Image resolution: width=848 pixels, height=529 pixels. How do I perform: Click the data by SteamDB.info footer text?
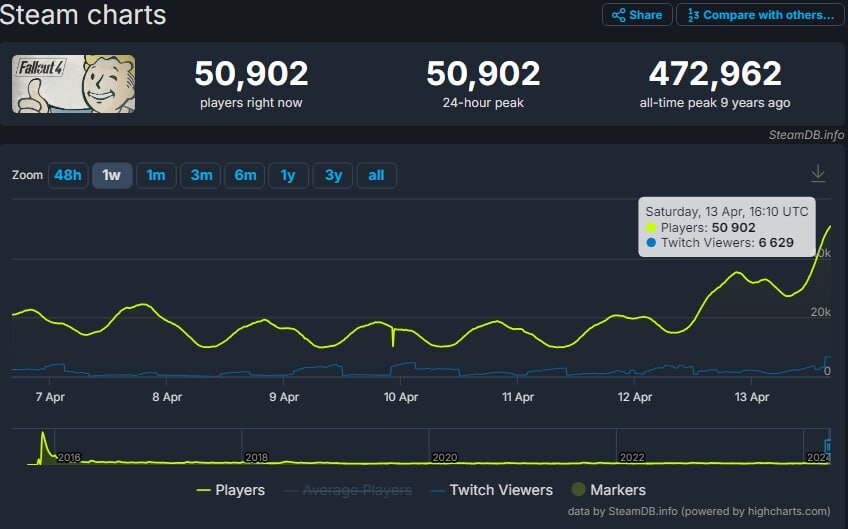tap(699, 511)
